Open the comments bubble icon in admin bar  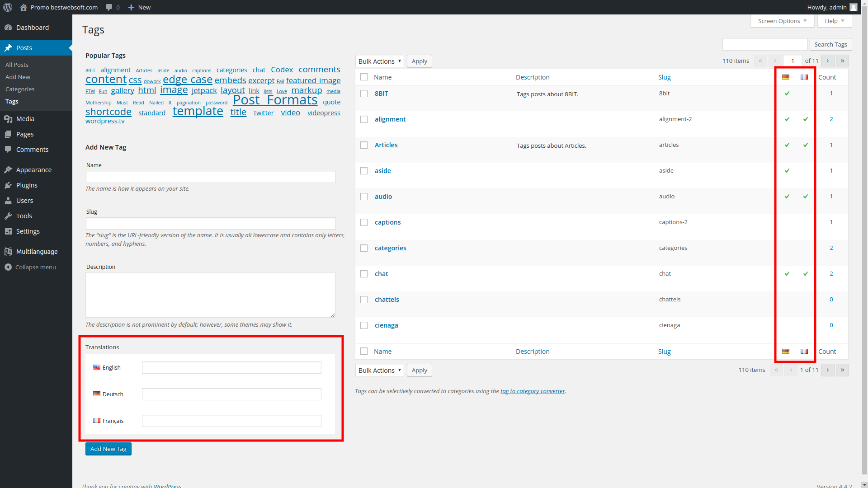pos(109,7)
